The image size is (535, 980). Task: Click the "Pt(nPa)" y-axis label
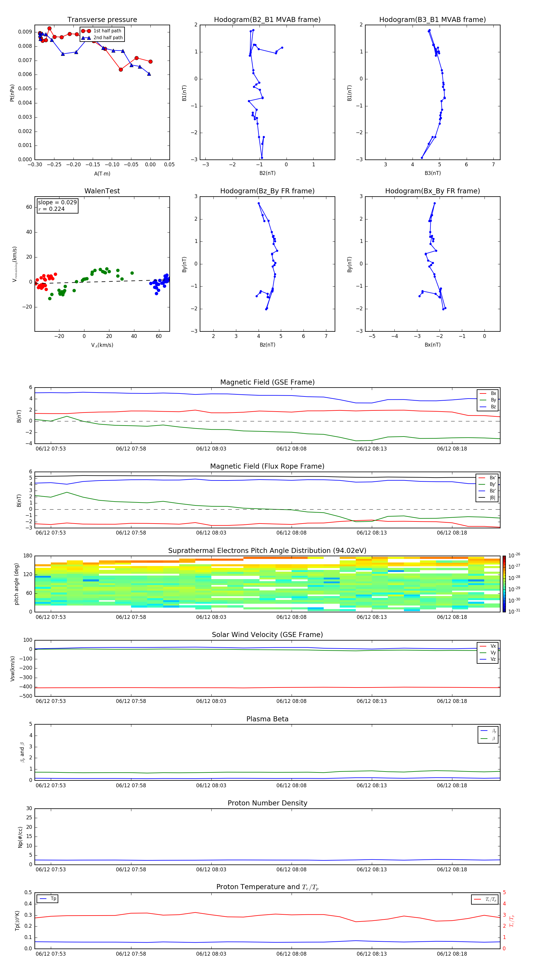click(12, 93)
